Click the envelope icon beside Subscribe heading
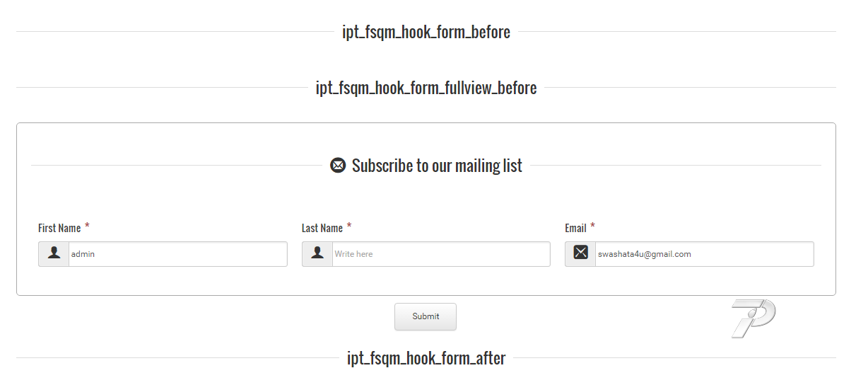Viewport: 868px width, 385px height. [x=338, y=166]
